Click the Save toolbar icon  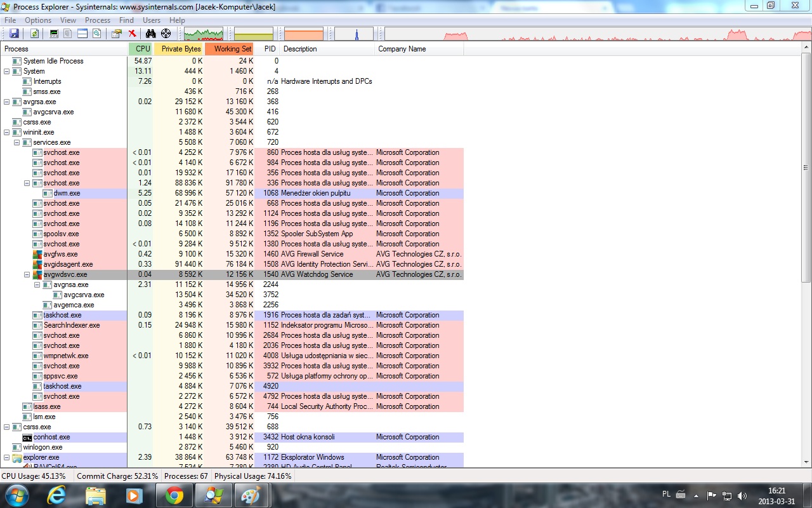tap(14, 34)
